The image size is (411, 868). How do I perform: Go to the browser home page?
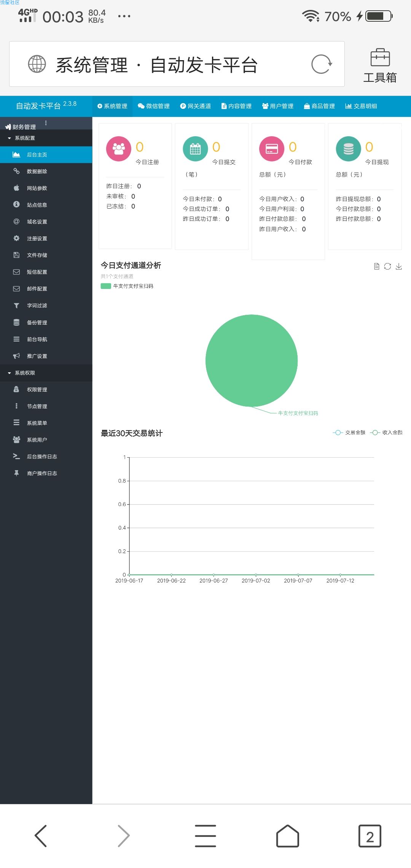[x=288, y=836]
